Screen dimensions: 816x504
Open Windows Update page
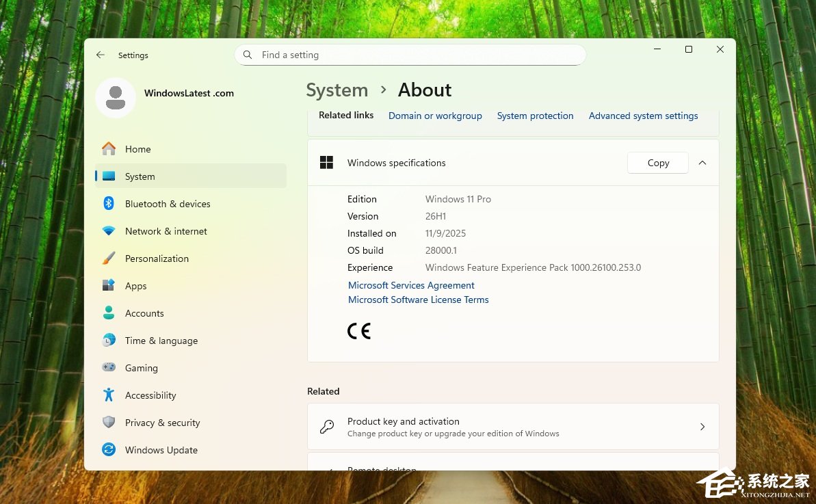pos(190,449)
